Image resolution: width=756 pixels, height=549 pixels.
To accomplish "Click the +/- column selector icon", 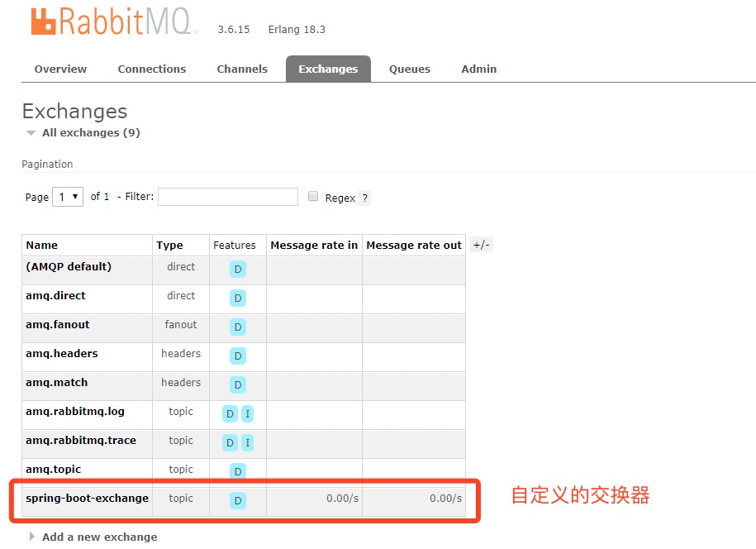I will point(481,244).
